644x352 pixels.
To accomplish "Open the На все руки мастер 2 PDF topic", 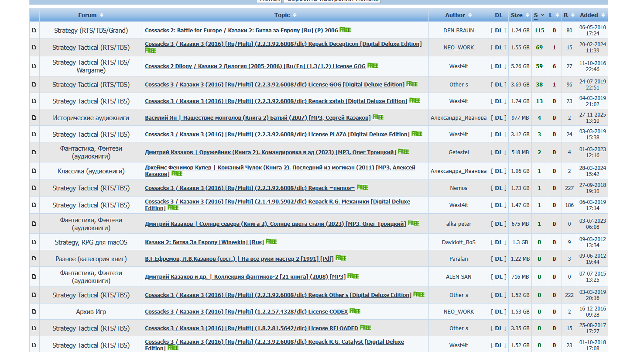I will [x=239, y=259].
